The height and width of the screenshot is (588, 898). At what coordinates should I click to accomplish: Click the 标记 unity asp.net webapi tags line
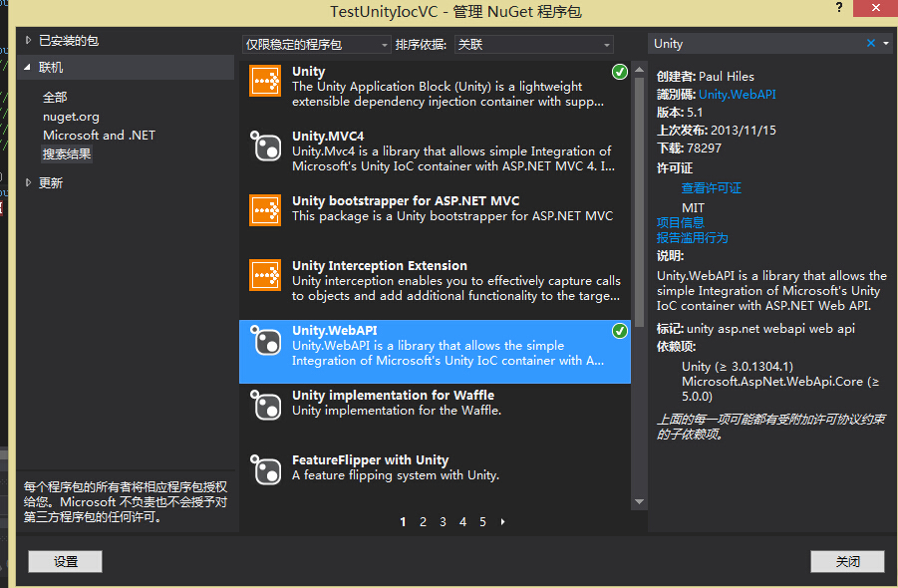755,329
